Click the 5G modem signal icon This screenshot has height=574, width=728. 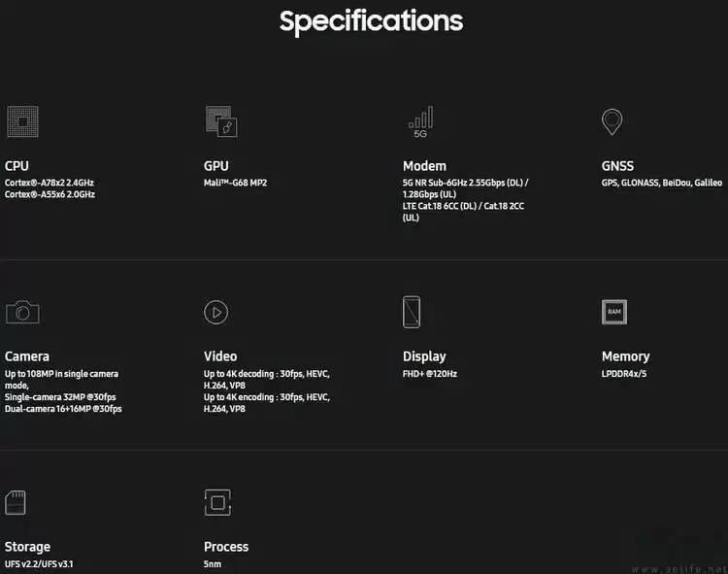click(x=420, y=121)
